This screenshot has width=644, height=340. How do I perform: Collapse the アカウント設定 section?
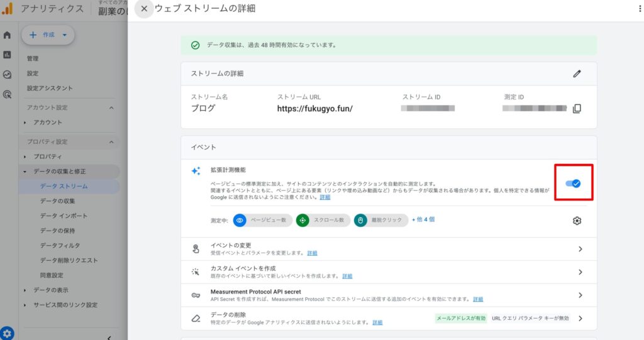click(x=111, y=107)
